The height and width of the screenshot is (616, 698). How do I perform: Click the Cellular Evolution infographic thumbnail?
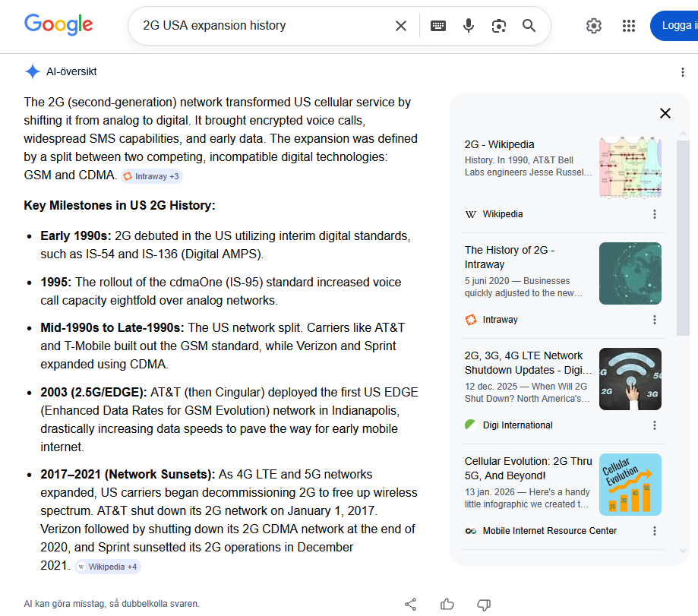click(x=630, y=485)
